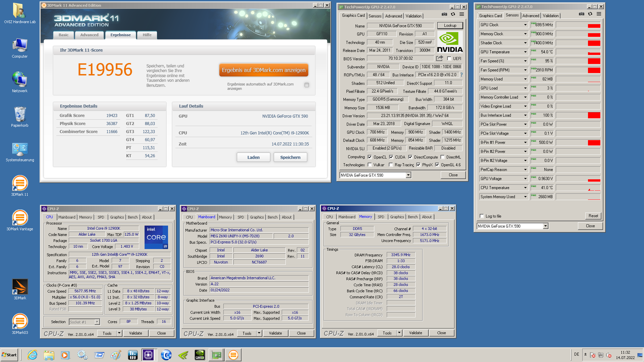Open hamburger menu in GPU-Z Sensors window
This screenshot has height=362, width=644.
pos(599,14)
